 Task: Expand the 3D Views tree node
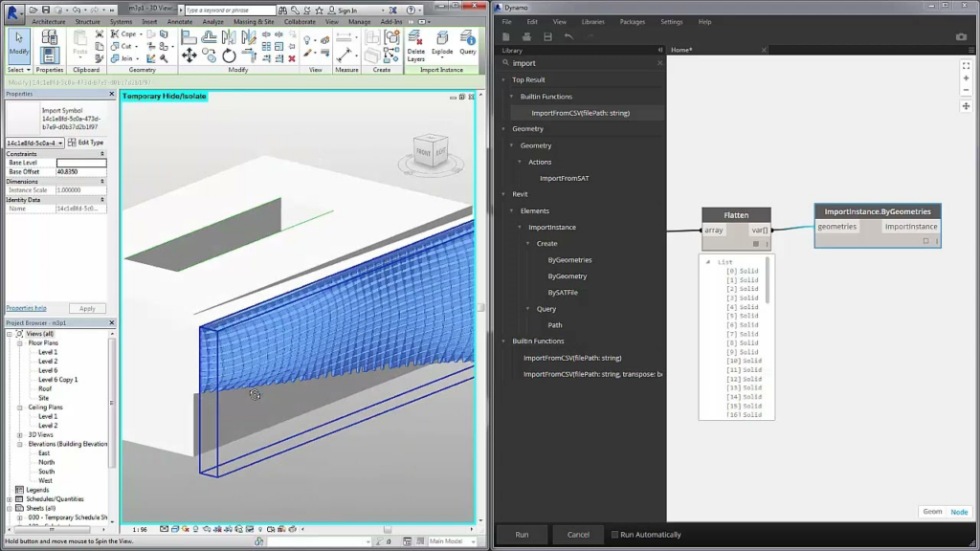click(20, 435)
